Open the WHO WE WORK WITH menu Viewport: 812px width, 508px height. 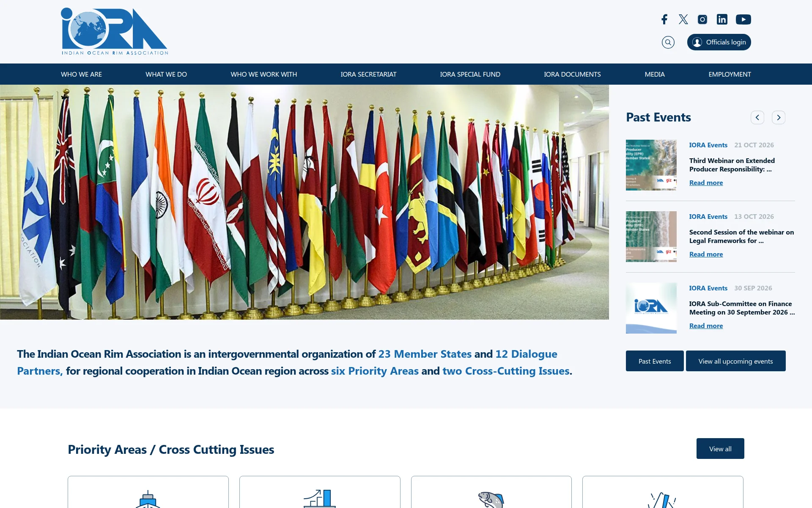point(264,74)
